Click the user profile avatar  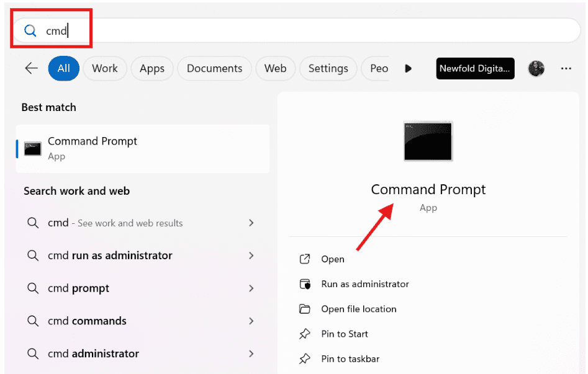[x=536, y=69]
